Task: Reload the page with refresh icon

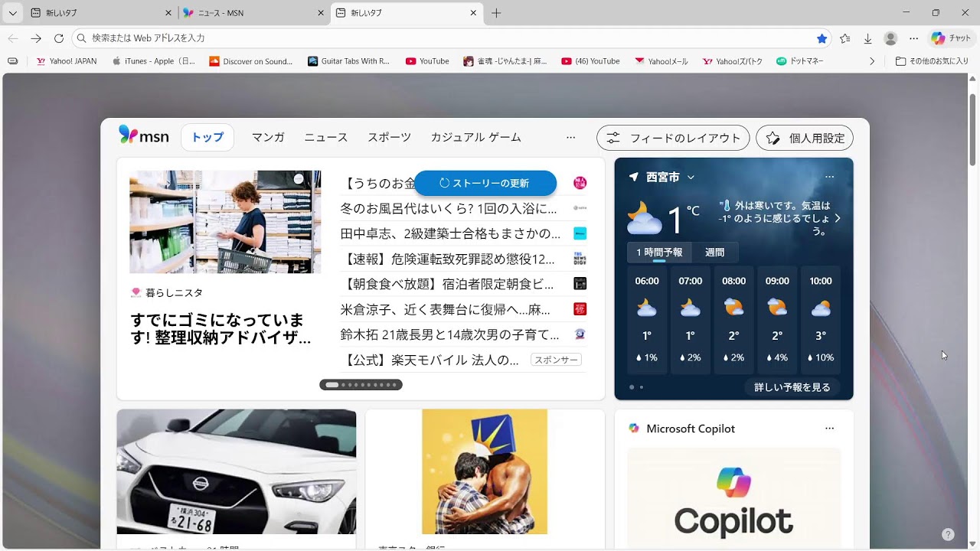Action: 58,38
